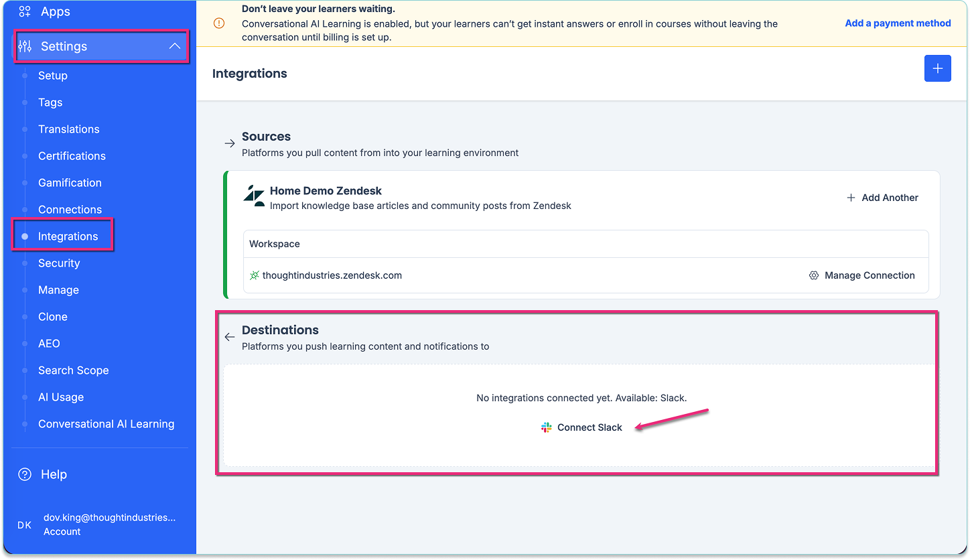Select AEO in sidebar

pyautogui.click(x=49, y=344)
